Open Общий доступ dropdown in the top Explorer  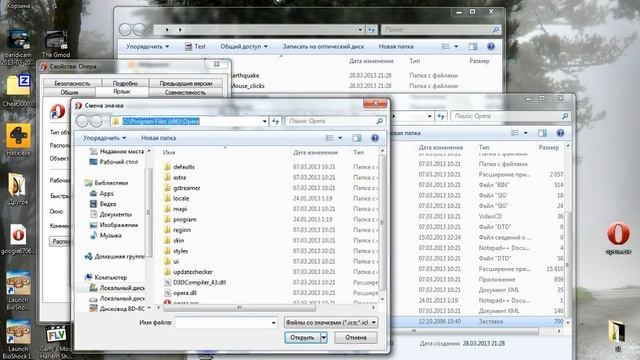click(x=244, y=47)
